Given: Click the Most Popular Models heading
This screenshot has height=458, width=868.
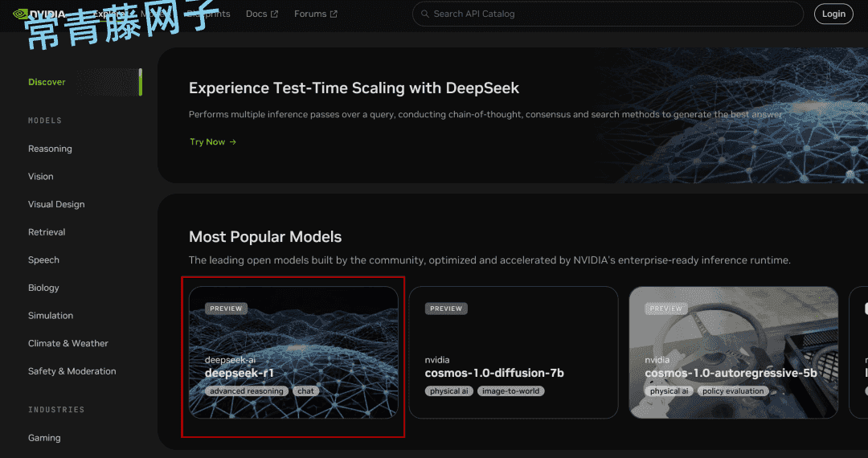Looking at the screenshot, I should 265,237.
